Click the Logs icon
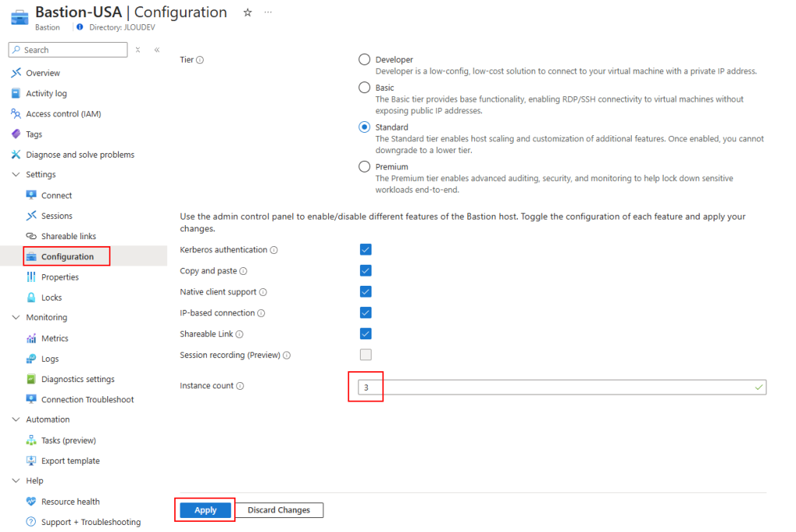This screenshot has height=532, width=796. point(31,359)
